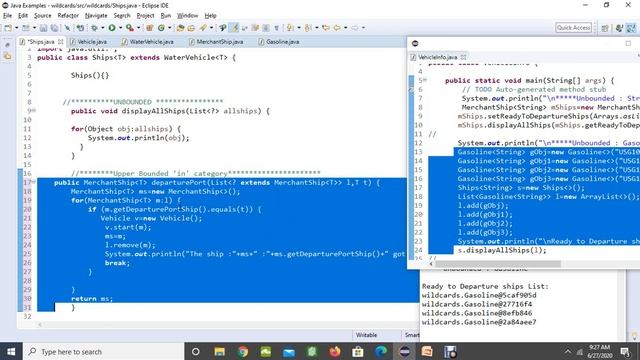Click the New Java Class icon
640x360 pixels.
tap(161, 28)
